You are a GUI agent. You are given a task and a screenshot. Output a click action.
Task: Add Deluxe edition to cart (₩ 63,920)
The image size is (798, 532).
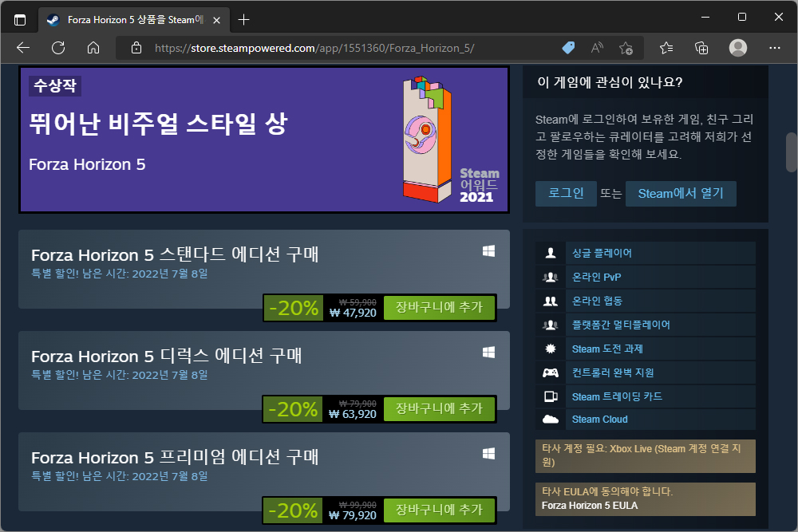(439, 408)
